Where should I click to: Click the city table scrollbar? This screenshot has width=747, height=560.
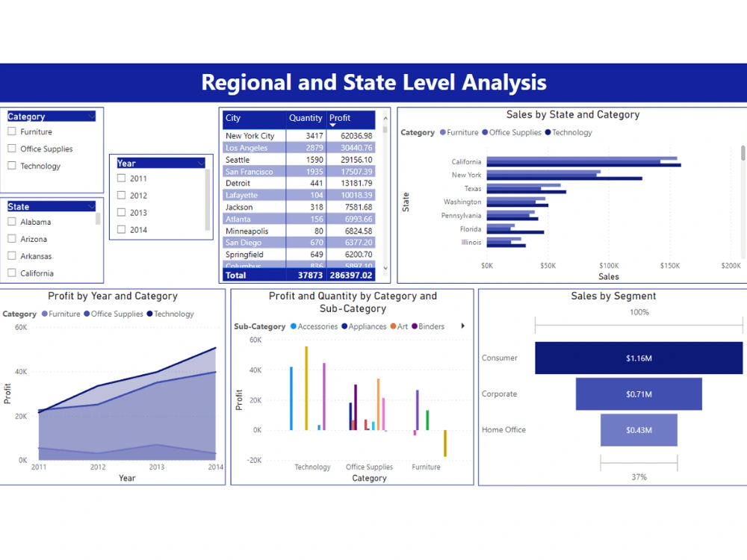(385, 194)
